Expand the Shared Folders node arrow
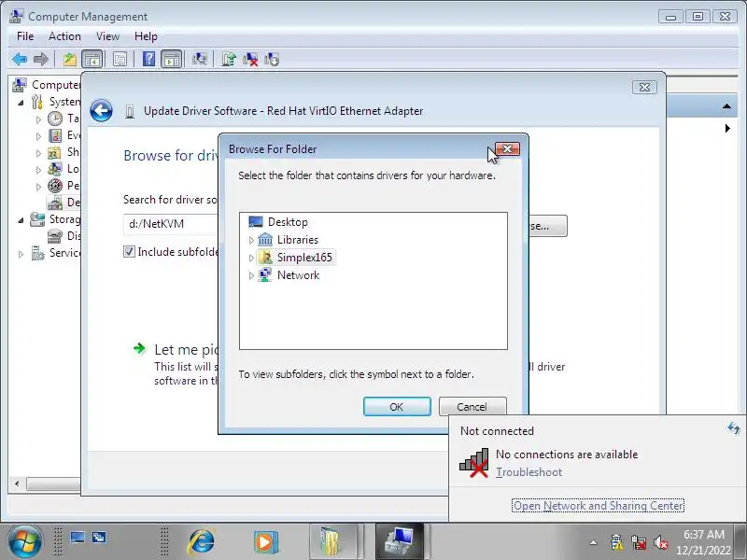 [38, 153]
